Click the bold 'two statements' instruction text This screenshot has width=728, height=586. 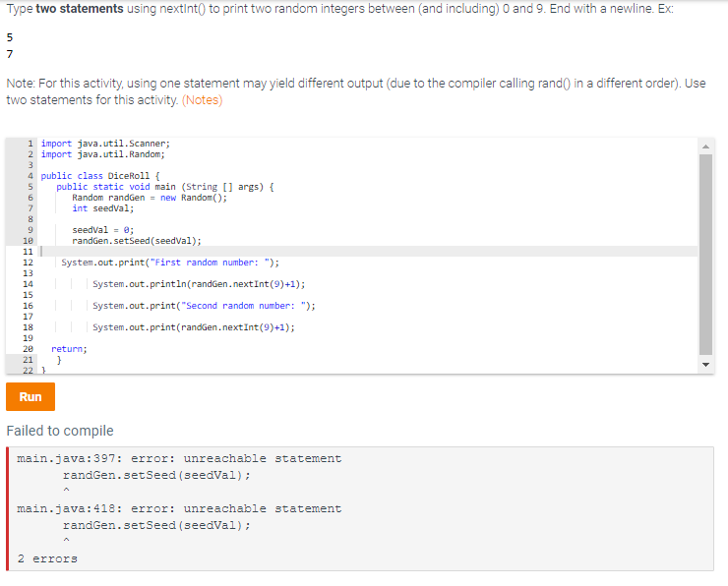click(x=80, y=9)
